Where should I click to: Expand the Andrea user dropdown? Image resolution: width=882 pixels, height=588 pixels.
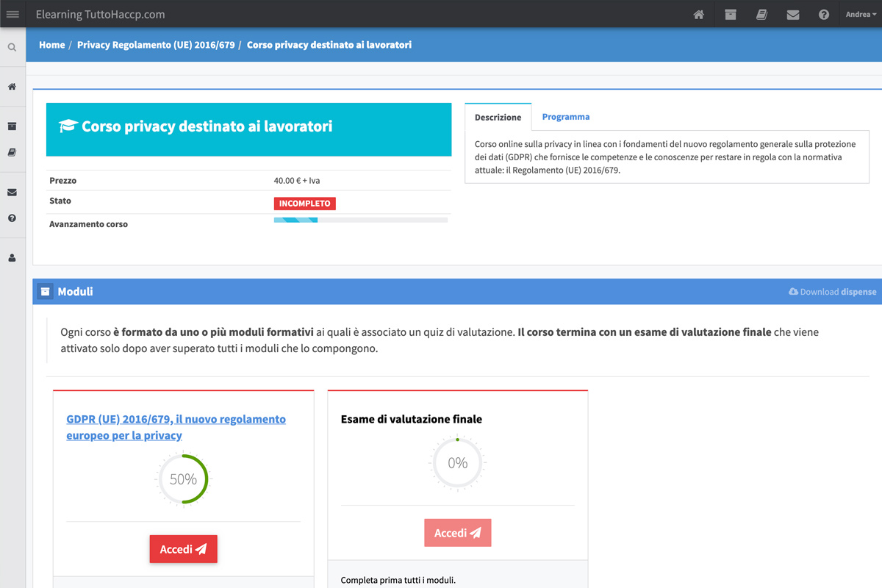tap(861, 15)
